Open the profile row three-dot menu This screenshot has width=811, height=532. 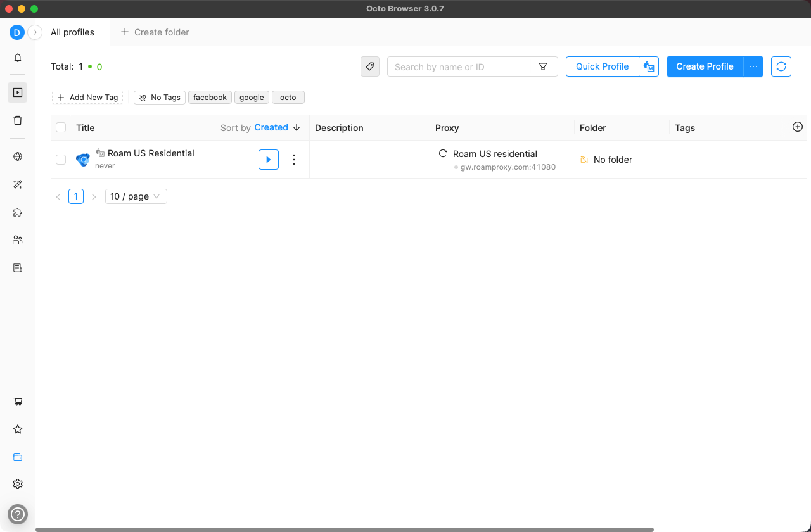pos(293,160)
